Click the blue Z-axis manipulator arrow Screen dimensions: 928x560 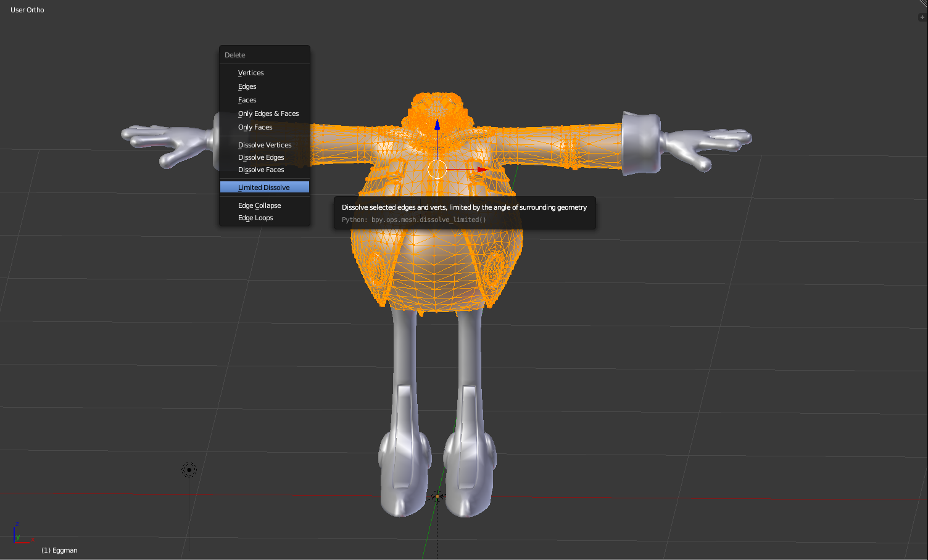(437, 125)
